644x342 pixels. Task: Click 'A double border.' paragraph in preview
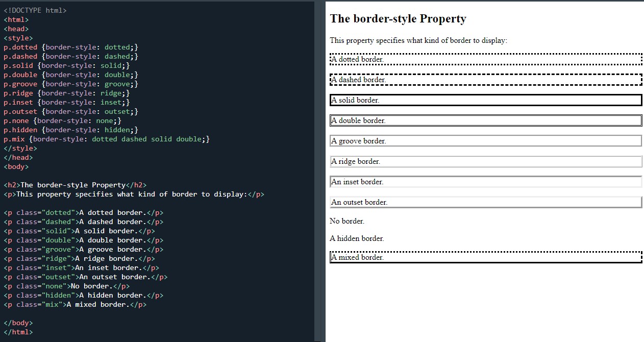click(486, 120)
